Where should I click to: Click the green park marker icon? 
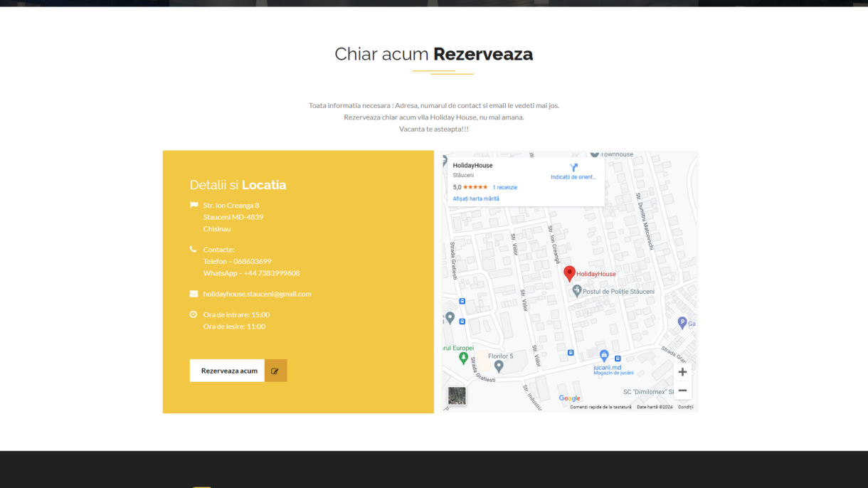coord(464,358)
